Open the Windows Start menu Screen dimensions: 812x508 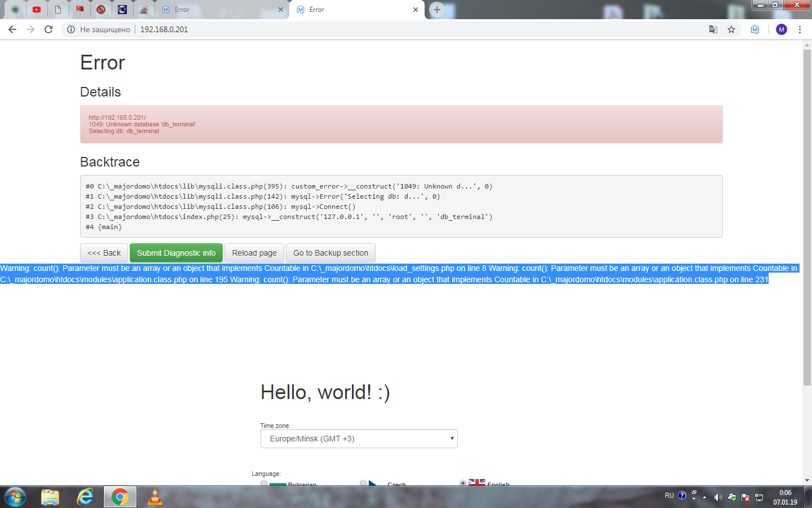(x=15, y=497)
